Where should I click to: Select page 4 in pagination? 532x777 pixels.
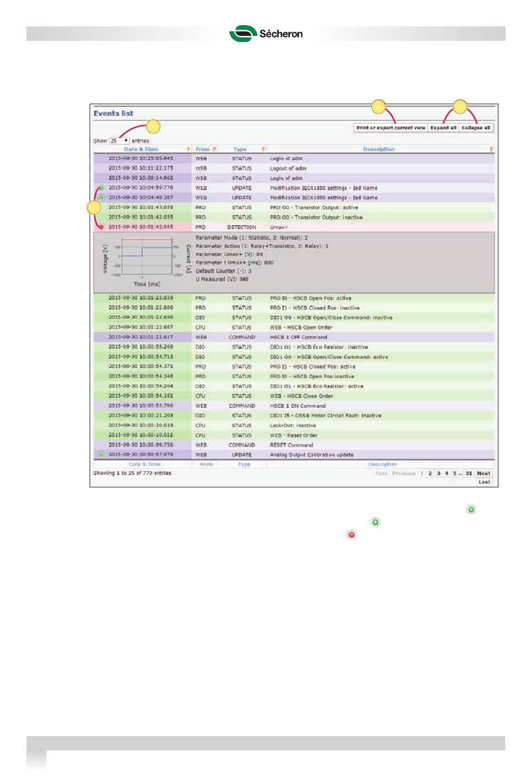coord(446,473)
